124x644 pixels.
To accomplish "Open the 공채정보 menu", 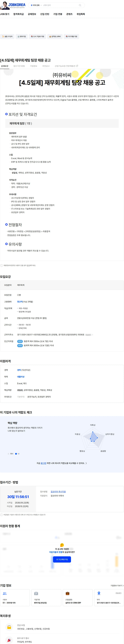I will coord(32,14).
